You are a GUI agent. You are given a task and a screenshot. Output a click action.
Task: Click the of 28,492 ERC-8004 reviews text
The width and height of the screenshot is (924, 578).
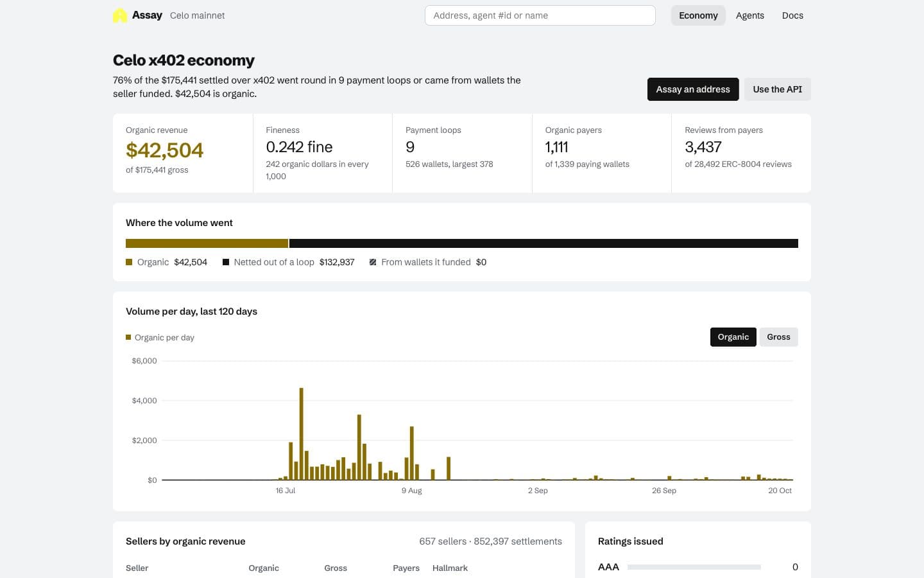coord(738,164)
